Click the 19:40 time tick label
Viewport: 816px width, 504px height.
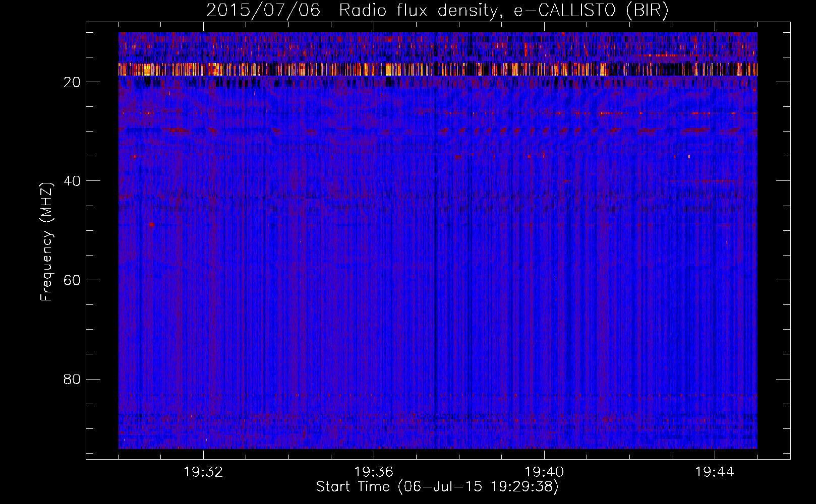point(544,472)
